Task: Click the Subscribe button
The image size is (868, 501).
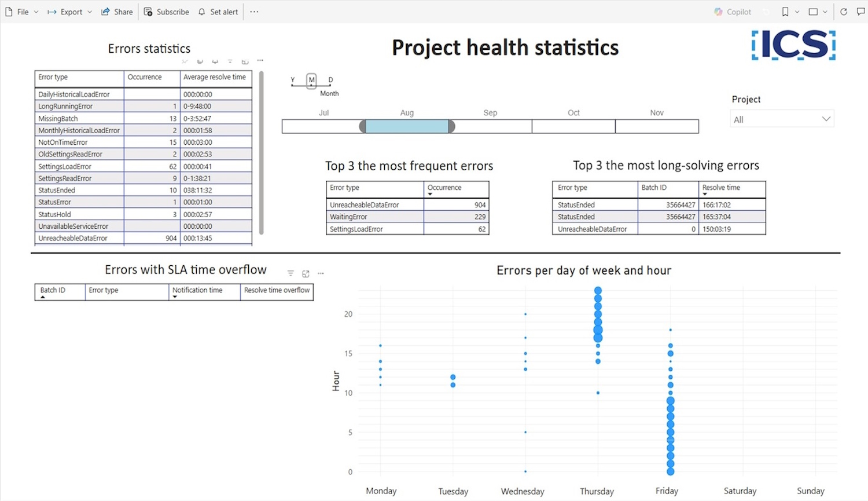Action: tap(167, 12)
